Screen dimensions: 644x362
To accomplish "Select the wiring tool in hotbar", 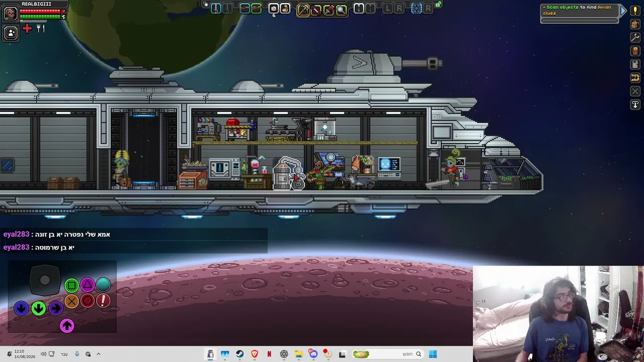I will (x=316, y=9).
